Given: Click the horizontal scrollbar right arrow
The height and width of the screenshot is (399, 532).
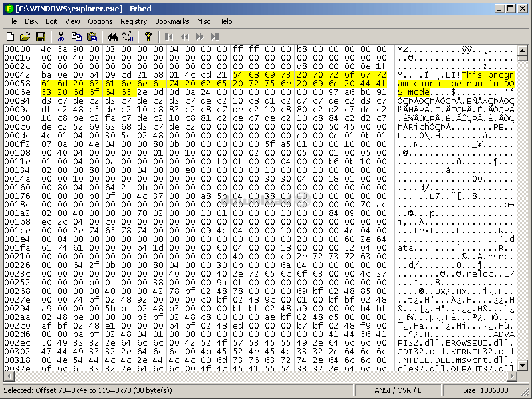Looking at the screenshot, I should [512, 376].
